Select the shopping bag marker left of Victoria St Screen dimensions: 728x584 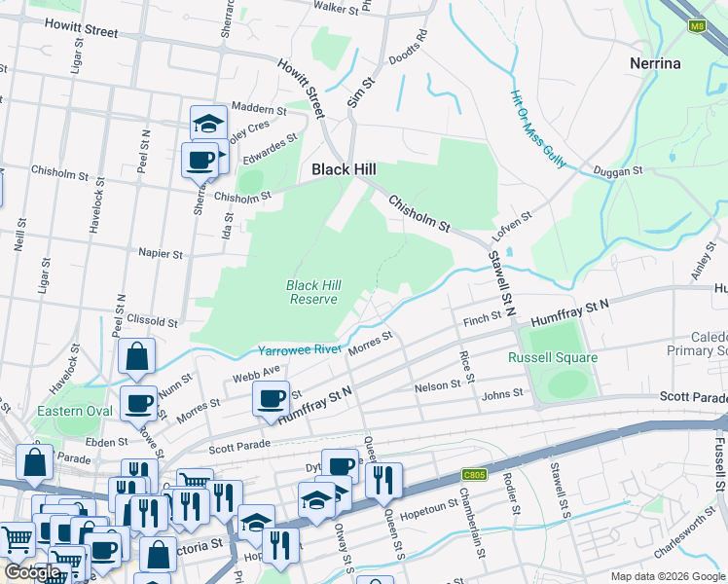(x=158, y=556)
